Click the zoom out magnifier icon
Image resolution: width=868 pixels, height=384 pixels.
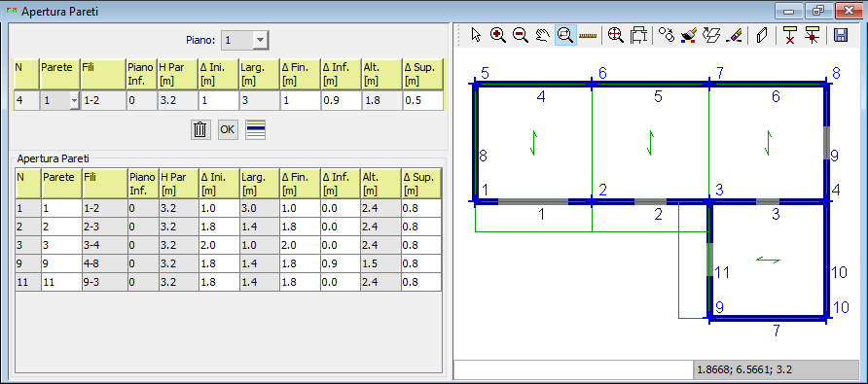point(521,35)
